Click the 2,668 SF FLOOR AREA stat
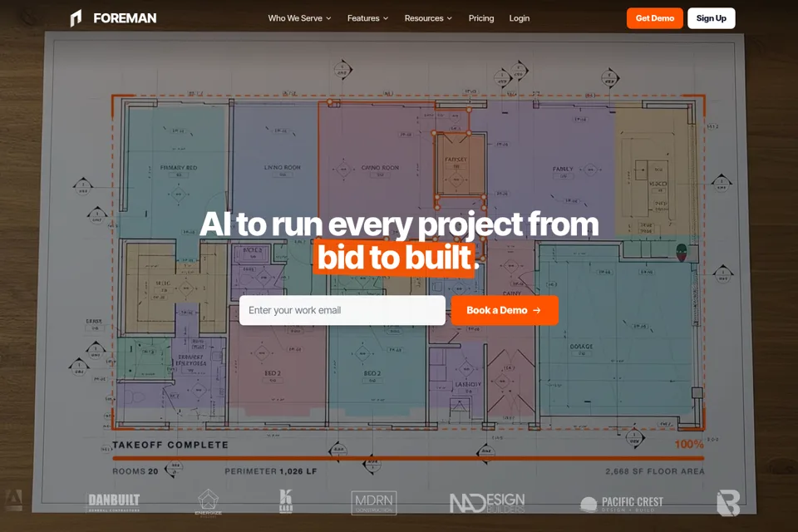Viewport: 798px width, 532px height. pos(654,471)
